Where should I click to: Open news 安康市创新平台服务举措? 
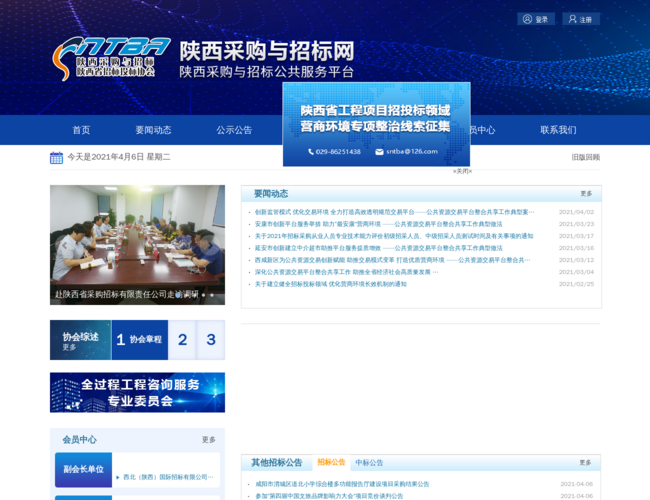tap(378, 224)
